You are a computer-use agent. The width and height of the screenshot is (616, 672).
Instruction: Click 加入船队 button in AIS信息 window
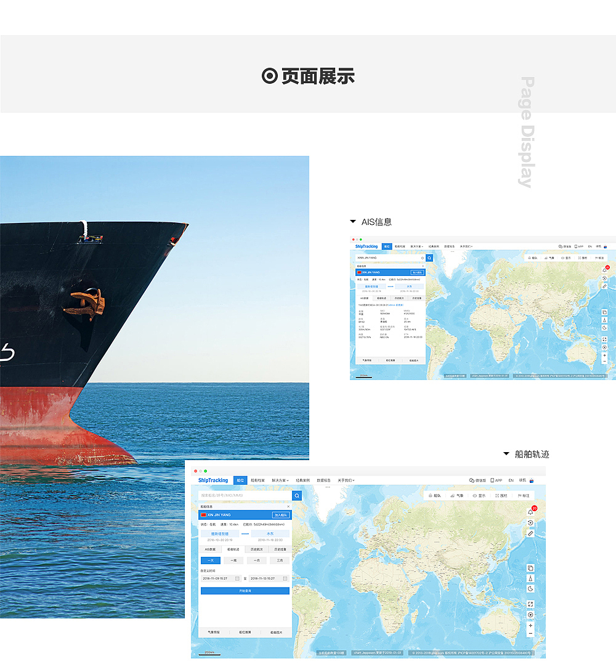coord(417,272)
